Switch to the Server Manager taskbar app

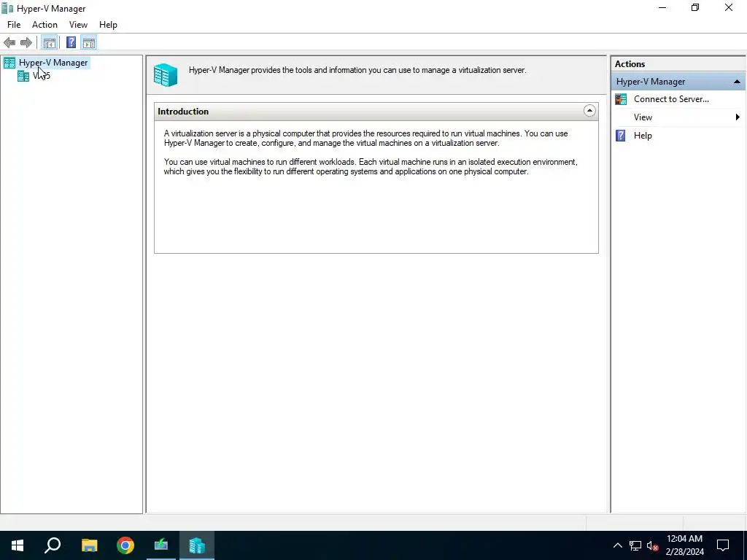click(x=161, y=545)
